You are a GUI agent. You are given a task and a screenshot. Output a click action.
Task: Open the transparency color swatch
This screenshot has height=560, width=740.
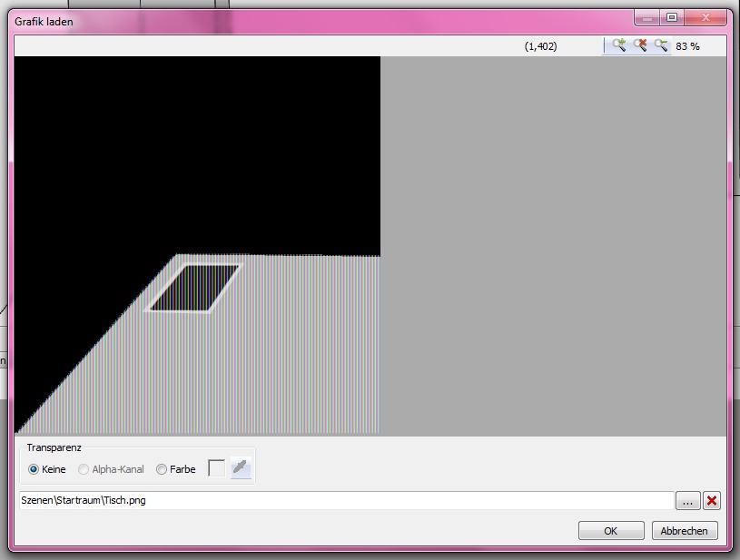click(217, 468)
